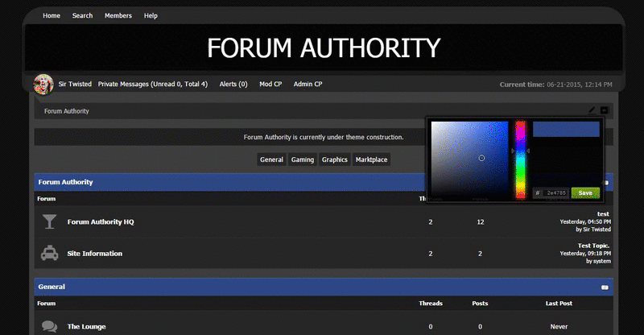Image resolution: width=644 pixels, height=335 pixels.
Task: Open the Members list
Action: 118,15
